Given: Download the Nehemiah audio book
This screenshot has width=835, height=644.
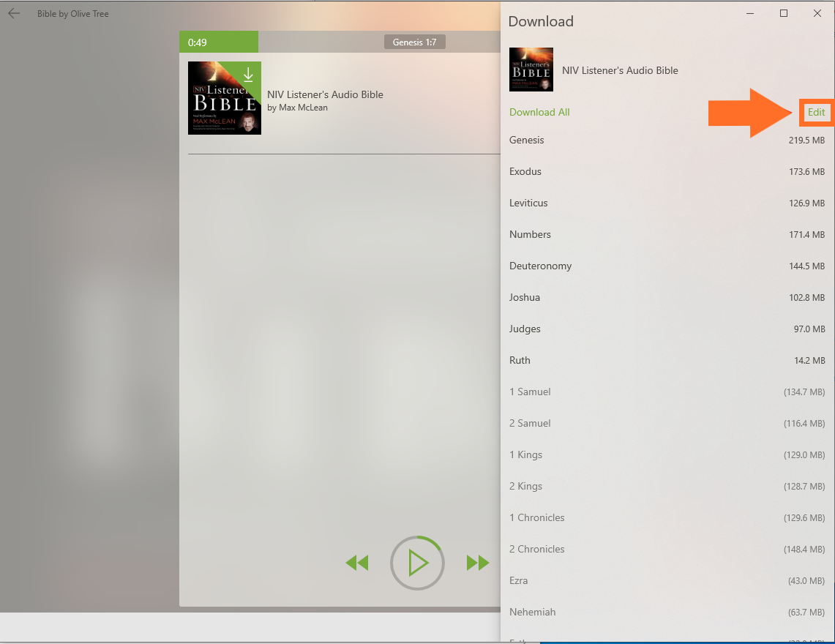Looking at the screenshot, I should 532,612.
